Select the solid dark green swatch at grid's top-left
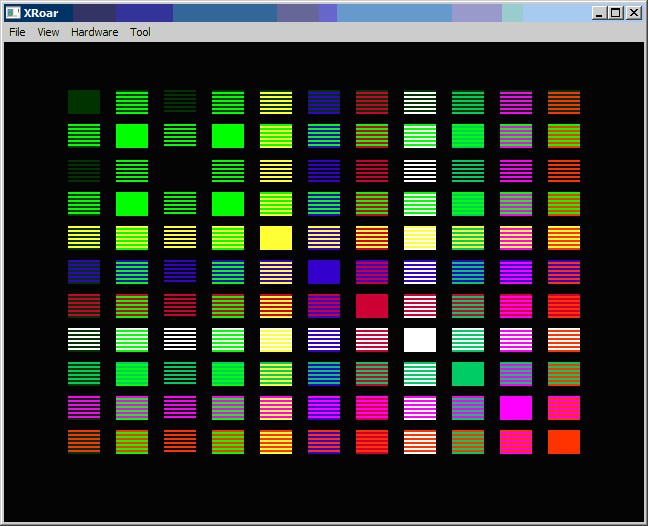The image size is (648, 526). coord(84,102)
